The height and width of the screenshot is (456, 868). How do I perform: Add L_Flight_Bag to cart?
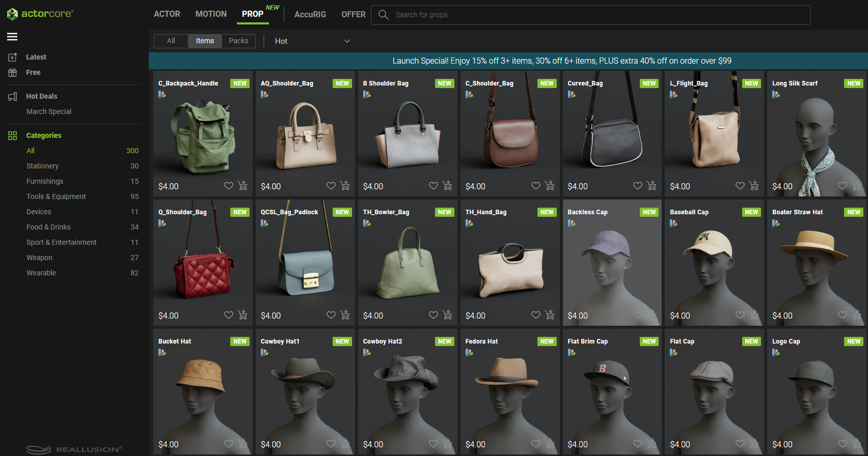[754, 185]
